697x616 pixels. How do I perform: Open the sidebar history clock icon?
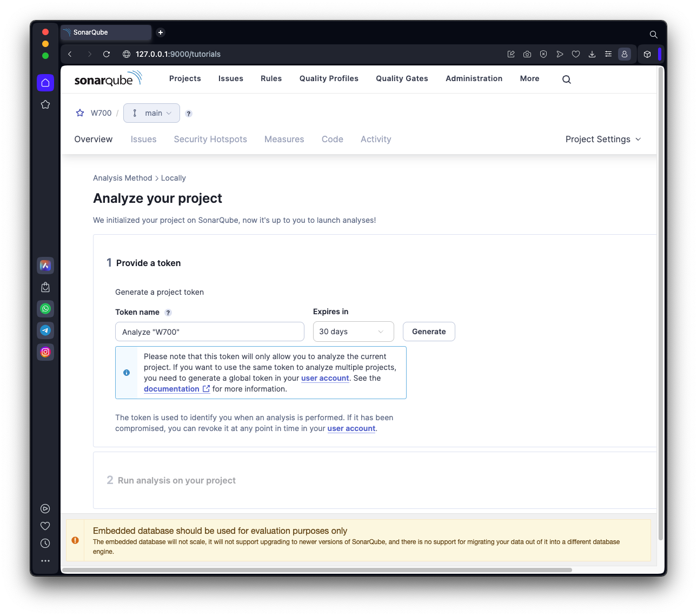[45, 544]
